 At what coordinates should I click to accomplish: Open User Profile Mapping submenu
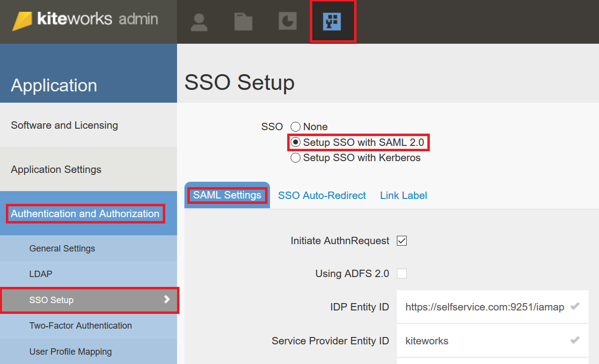[x=89, y=351]
